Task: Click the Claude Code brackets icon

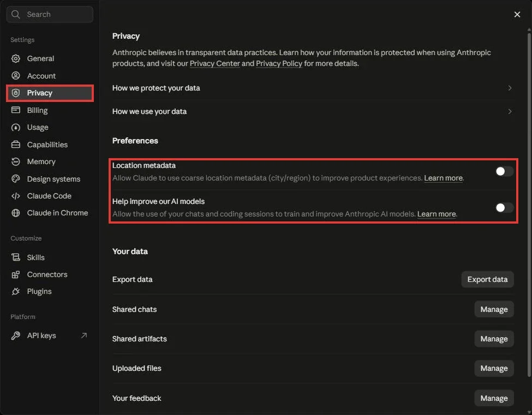Action: (16, 196)
